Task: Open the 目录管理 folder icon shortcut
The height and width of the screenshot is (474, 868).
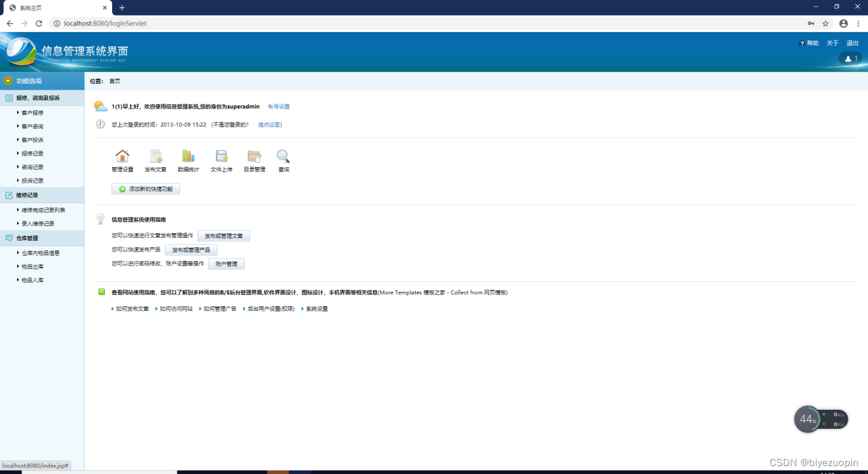Action: pyautogui.click(x=254, y=156)
